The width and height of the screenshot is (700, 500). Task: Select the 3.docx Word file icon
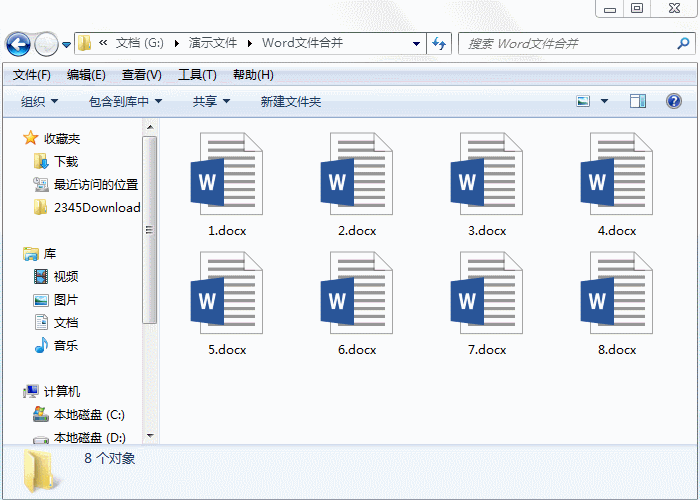pyautogui.click(x=487, y=174)
